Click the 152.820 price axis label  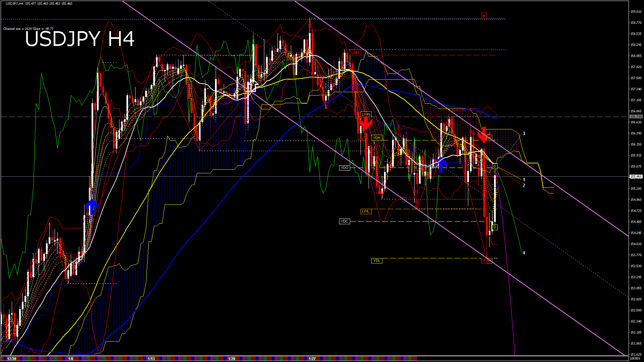tap(636, 299)
